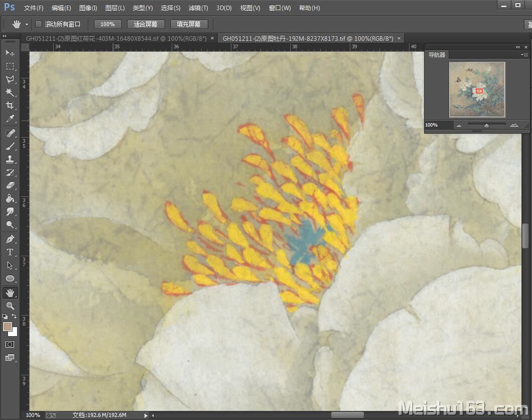
Task: Open the 图层(L) menu
Action: (x=115, y=8)
